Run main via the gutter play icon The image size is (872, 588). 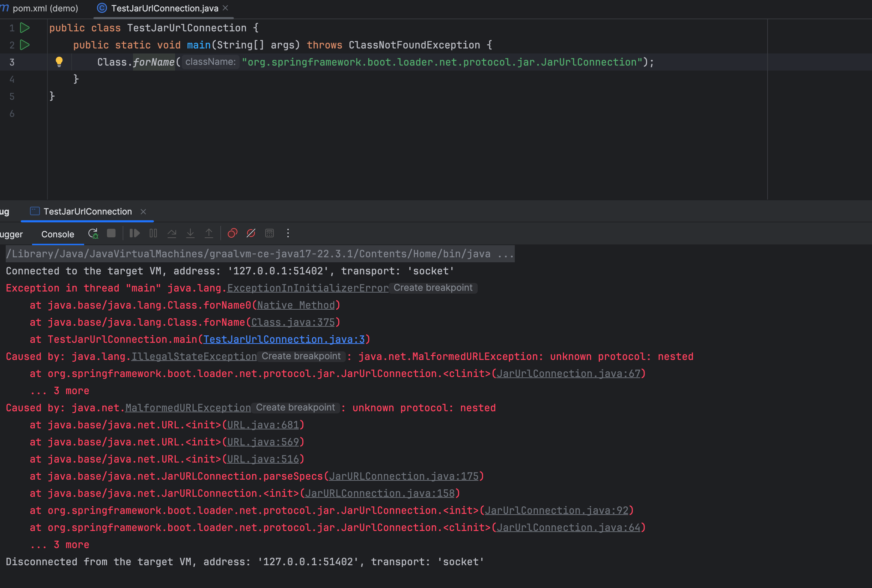point(25,45)
